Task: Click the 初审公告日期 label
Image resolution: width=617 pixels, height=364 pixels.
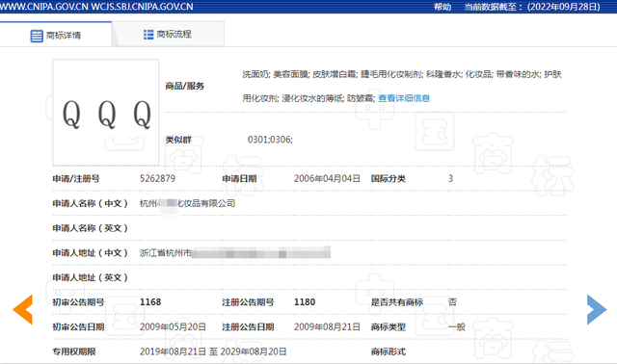Action: [x=78, y=327]
